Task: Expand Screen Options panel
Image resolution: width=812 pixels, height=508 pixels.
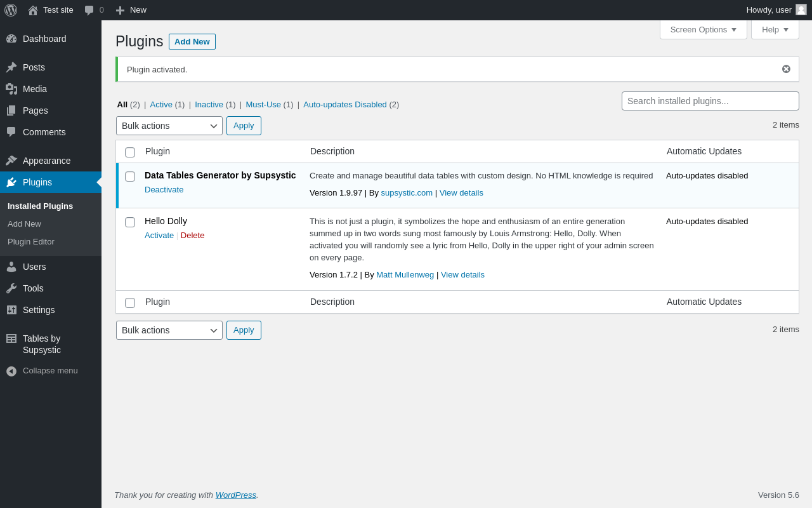Action: pyautogui.click(x=704, y=29)
